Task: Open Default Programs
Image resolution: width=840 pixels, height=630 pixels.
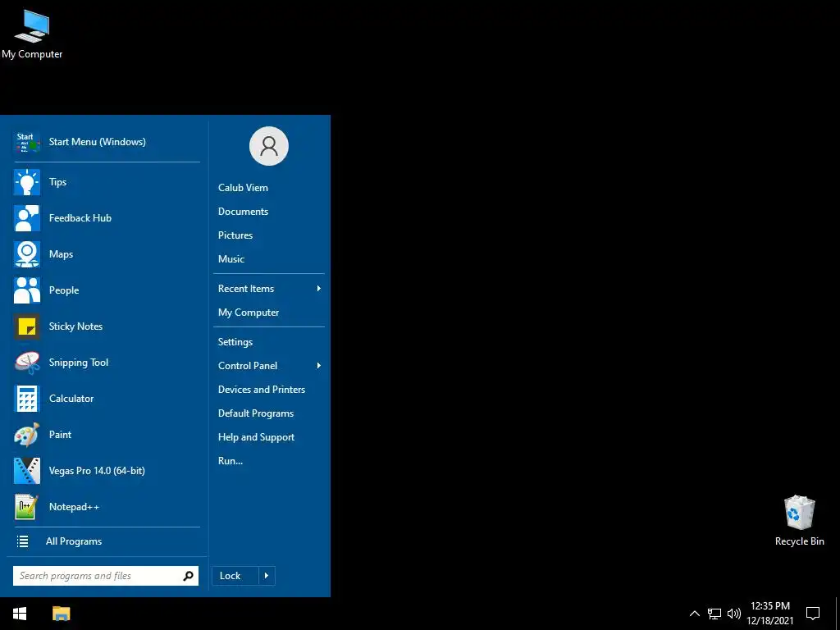Action: click(256, 413)
